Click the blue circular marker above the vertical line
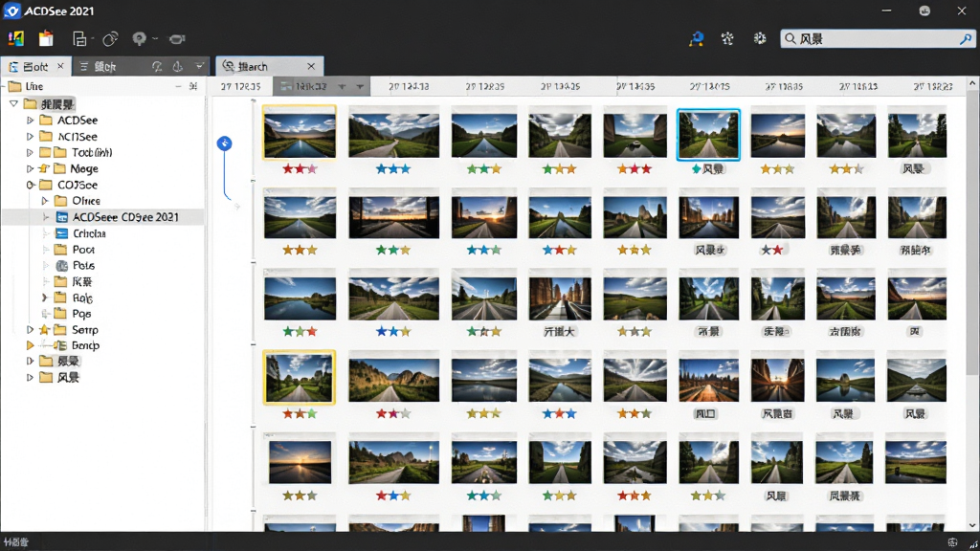This screenshot has width=980, height=551. tap(224, 143)
